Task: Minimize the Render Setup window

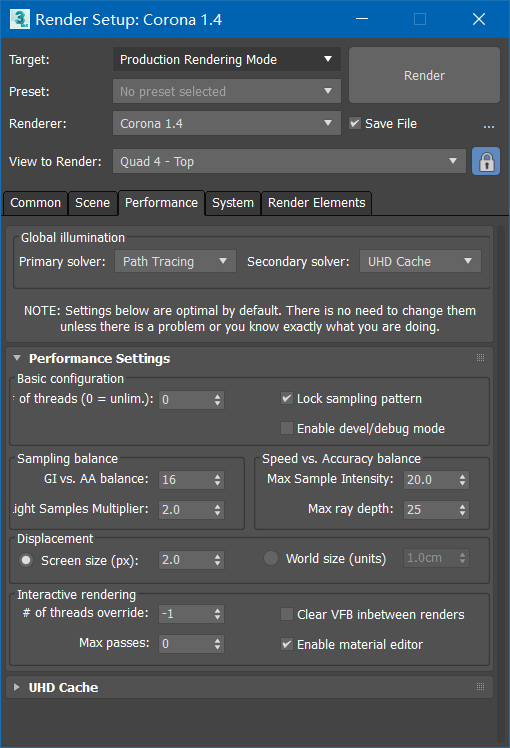Action: point(362,19)
